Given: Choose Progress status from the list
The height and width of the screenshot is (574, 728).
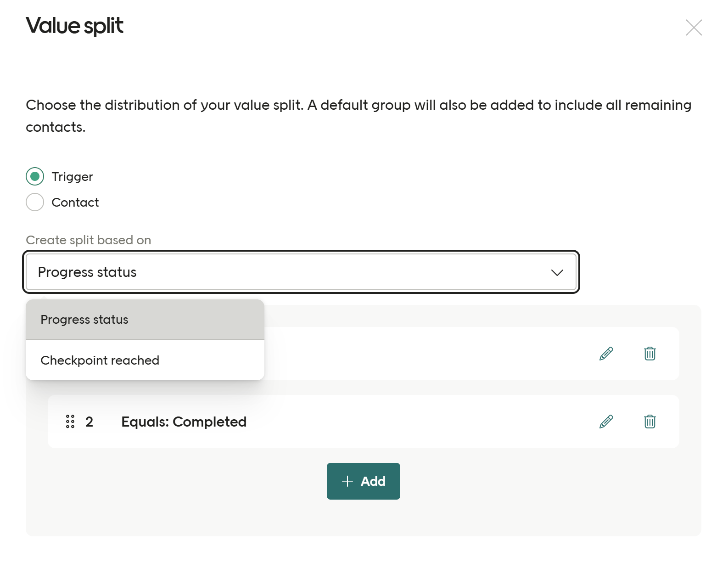Looking at the screenshot, I should pos(84,319).
